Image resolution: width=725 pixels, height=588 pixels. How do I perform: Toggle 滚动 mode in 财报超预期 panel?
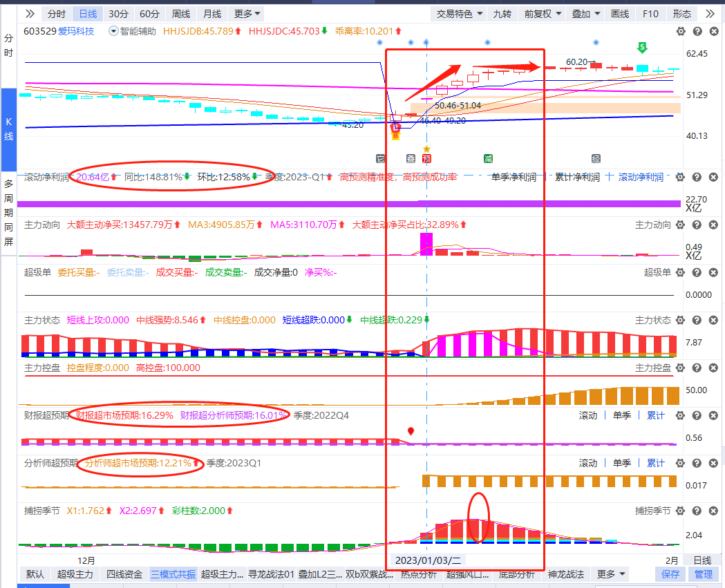pyautogui.click(x=588, y=415)
